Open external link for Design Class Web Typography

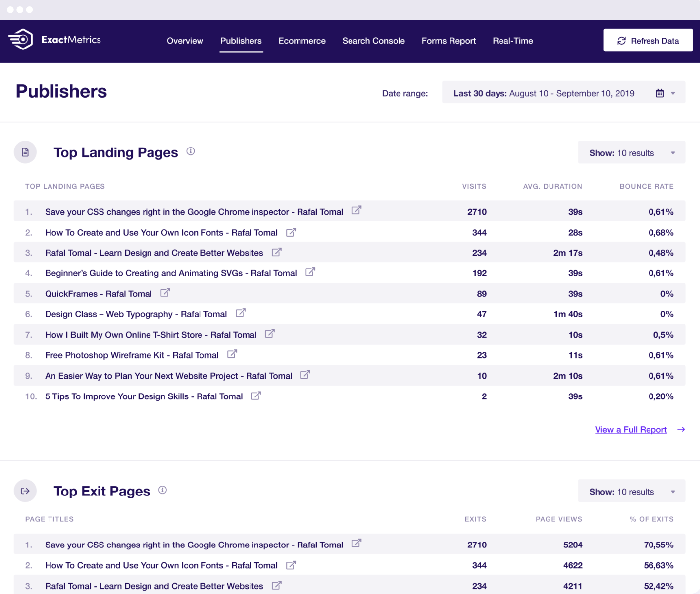(x=241, y=312)
